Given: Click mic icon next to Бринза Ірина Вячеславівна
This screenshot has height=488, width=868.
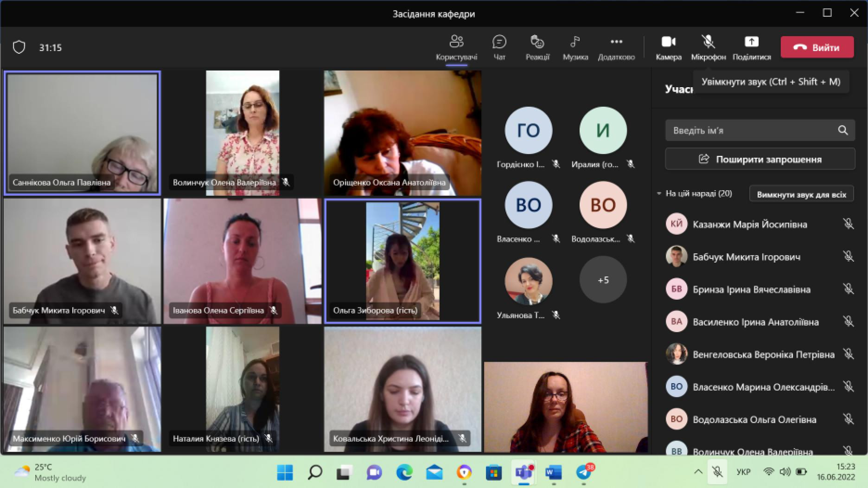Looking at the screenshot, I should [x=848, y=289].
